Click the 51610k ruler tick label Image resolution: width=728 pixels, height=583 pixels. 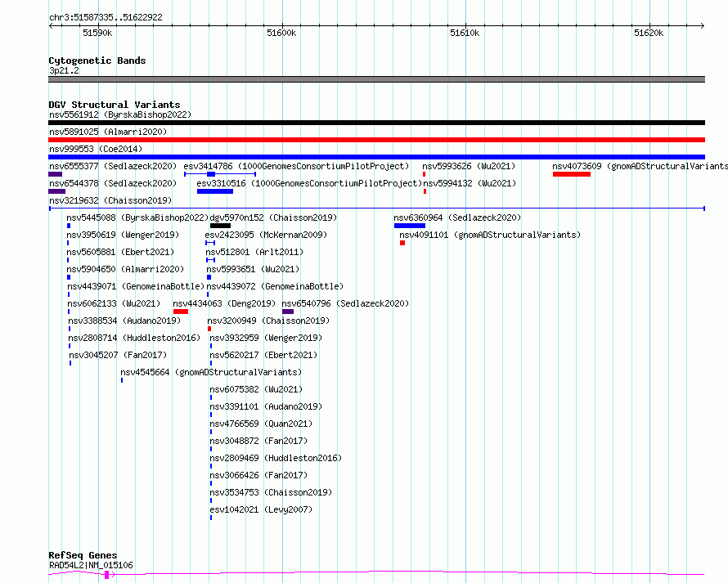[x=465, y=33]
